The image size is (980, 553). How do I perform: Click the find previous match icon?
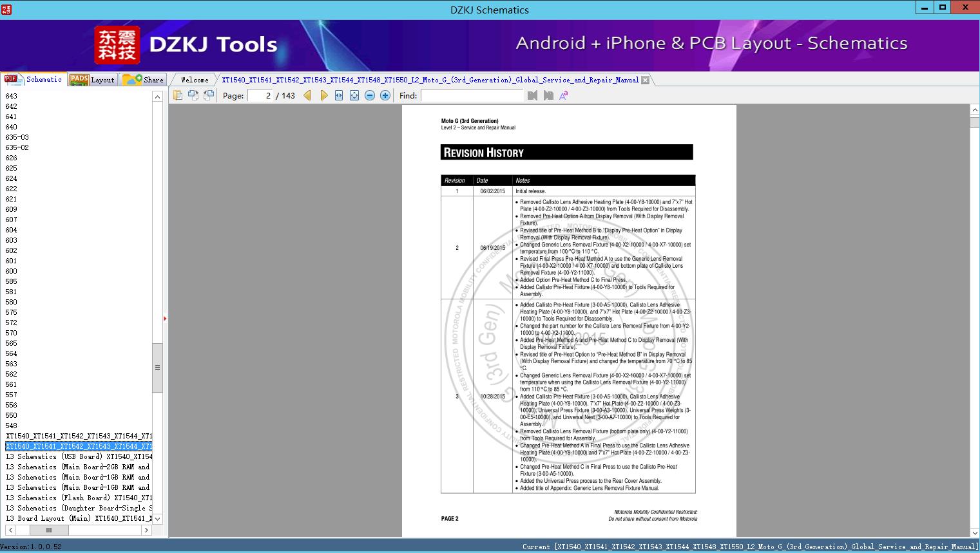point(532,95)
